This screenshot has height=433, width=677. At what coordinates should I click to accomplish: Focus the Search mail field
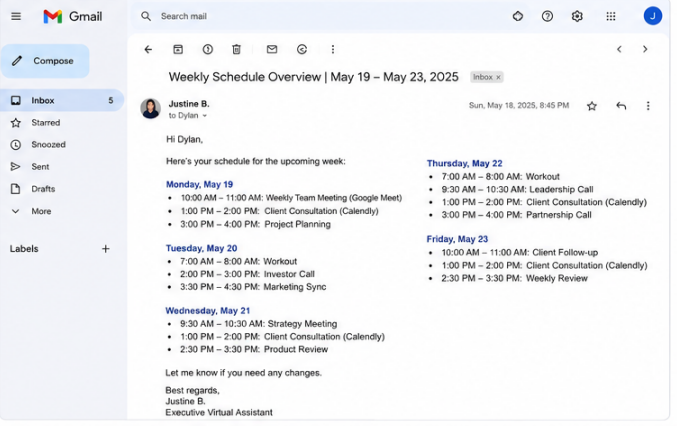[329, 16]
